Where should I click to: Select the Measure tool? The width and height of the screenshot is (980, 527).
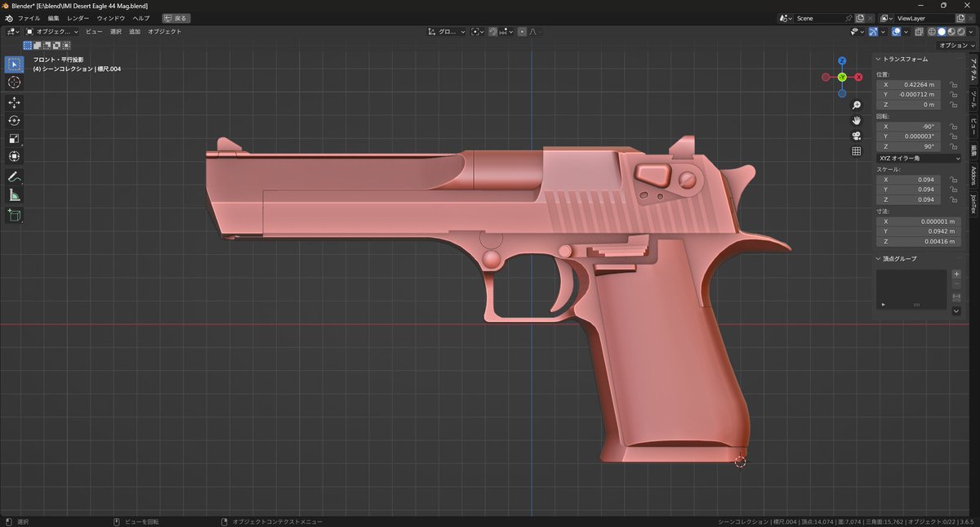click(x=15, y=194)
